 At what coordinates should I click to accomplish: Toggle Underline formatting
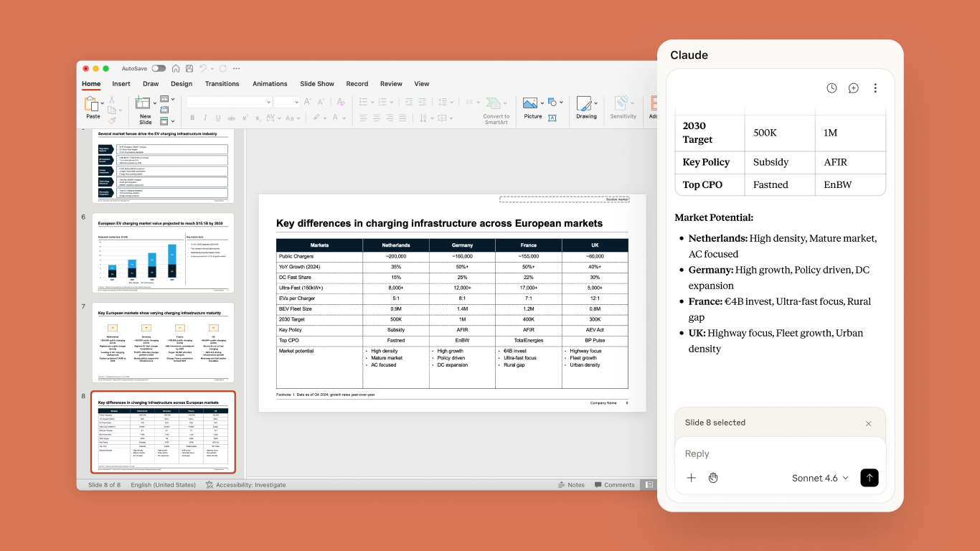(217, 118)
